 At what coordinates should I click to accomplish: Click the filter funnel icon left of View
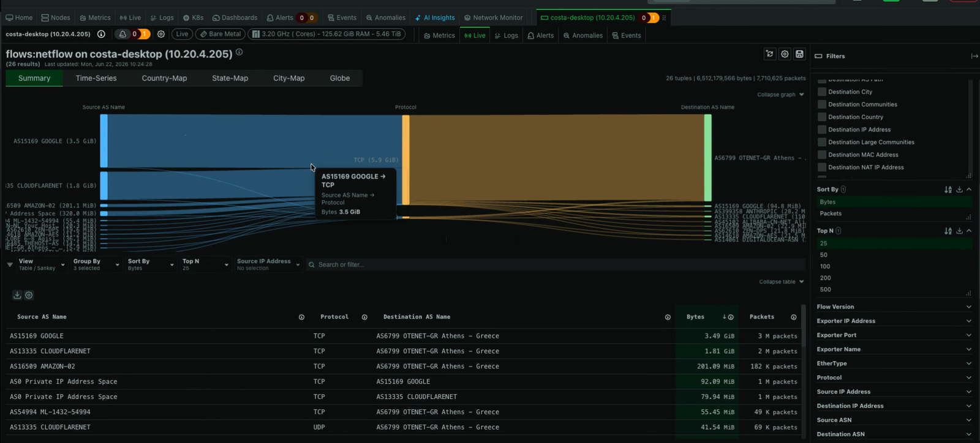(10, 264)
